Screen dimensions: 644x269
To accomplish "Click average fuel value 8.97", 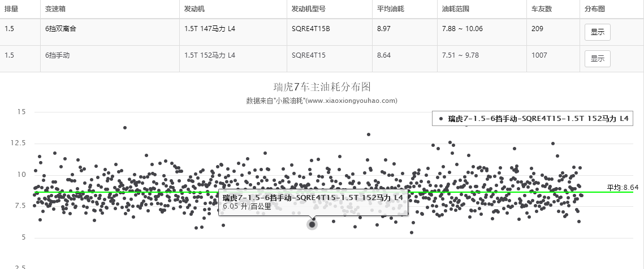I will click(383, 29).
